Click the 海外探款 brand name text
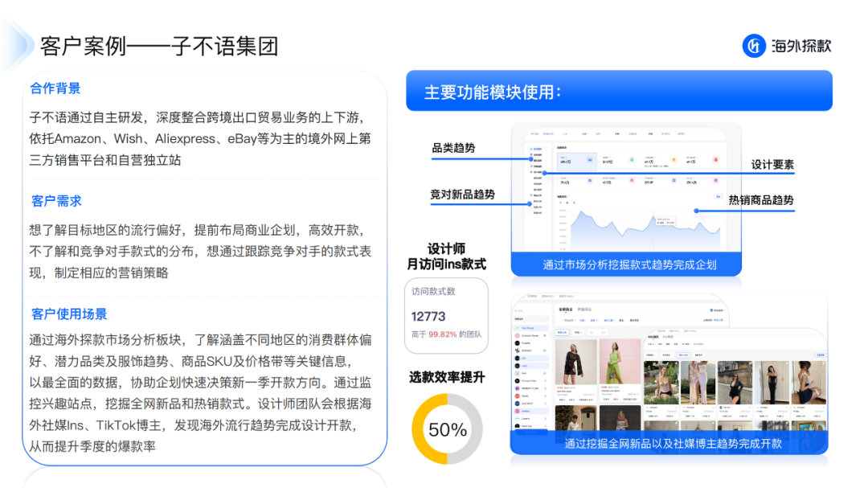 (x=801, y=46)
